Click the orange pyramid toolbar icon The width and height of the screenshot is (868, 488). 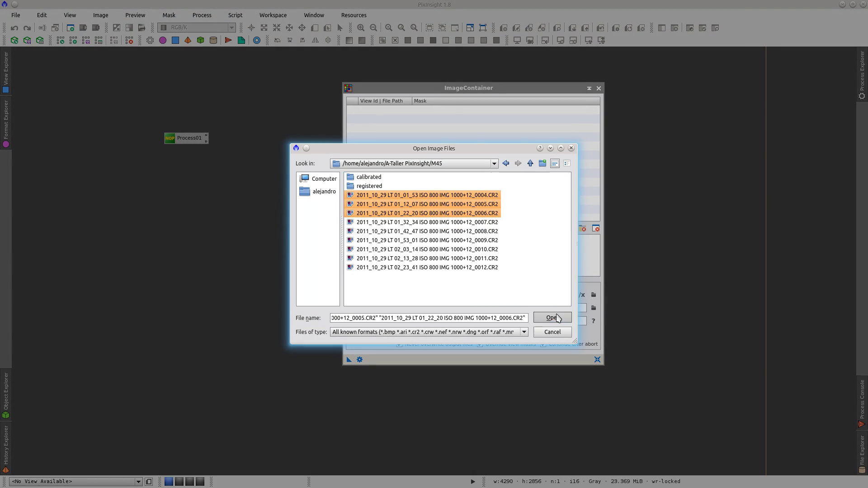(188, 41)
